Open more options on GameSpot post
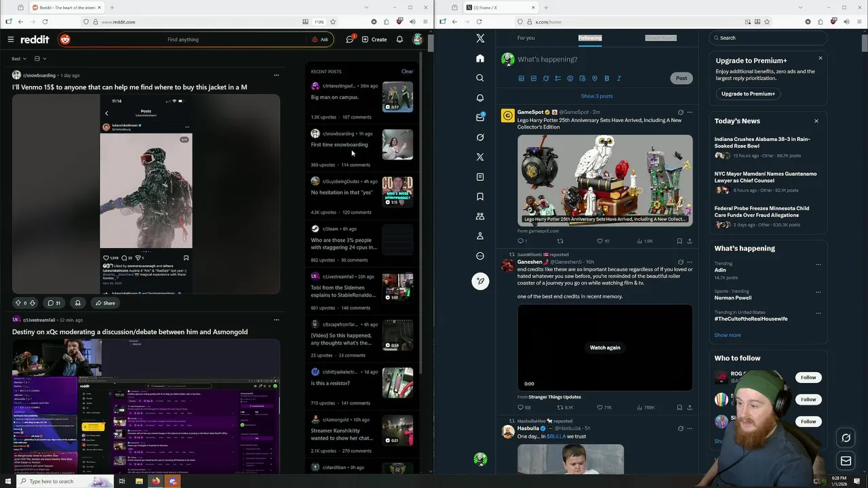The height and width of the screenshot is (488, 868). point(690,113)
